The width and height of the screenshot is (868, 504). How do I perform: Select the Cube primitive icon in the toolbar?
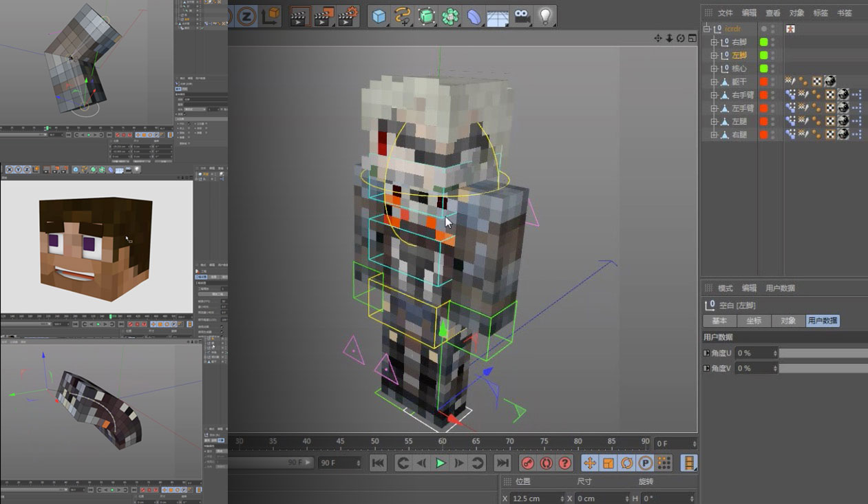[x=379, y=17]
